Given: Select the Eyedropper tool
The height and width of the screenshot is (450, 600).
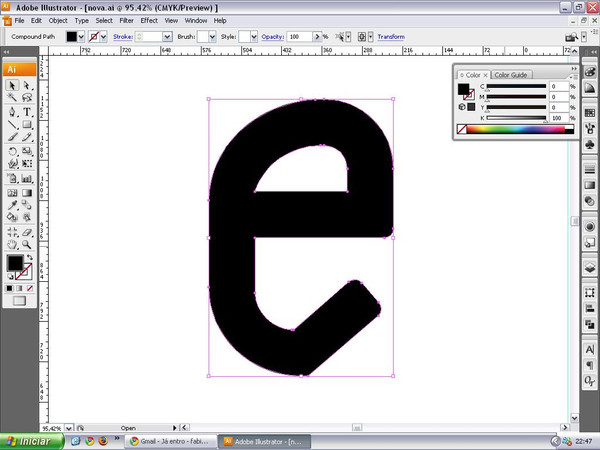Looking at the screenshot, I should 12,204.
